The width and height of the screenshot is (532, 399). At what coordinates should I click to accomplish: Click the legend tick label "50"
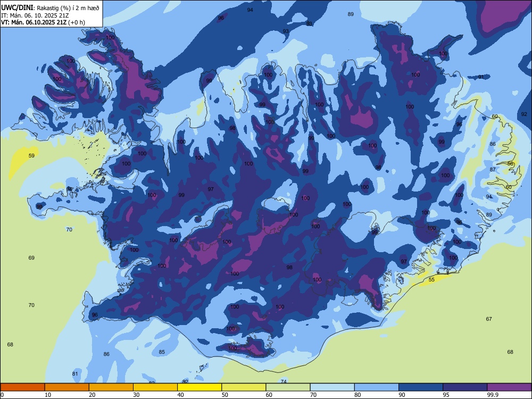click(225, 395)
